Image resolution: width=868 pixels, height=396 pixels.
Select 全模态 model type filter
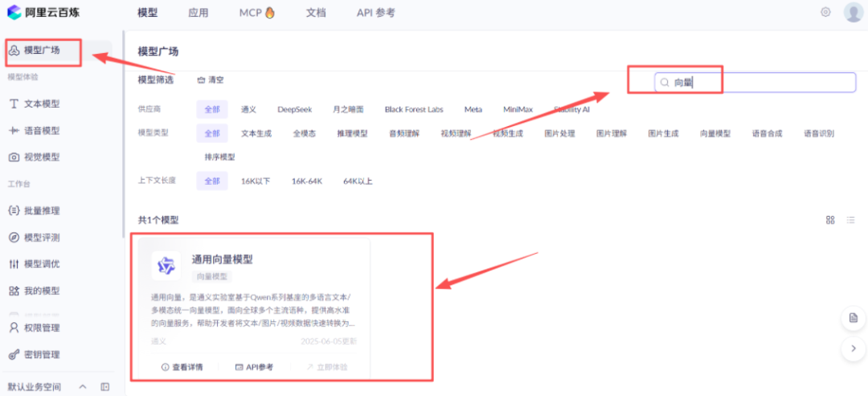305,133
